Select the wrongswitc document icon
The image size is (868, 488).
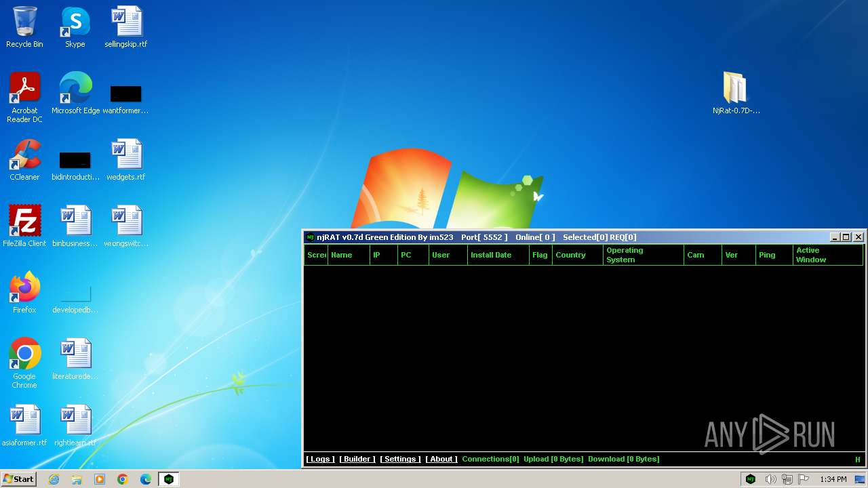point(126,226)
